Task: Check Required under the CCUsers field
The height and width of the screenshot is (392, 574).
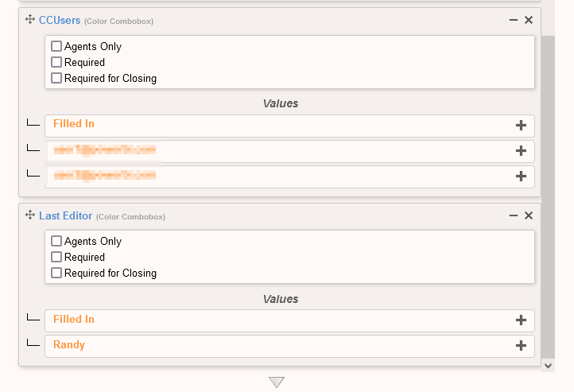Action: (x=56, y=63)
